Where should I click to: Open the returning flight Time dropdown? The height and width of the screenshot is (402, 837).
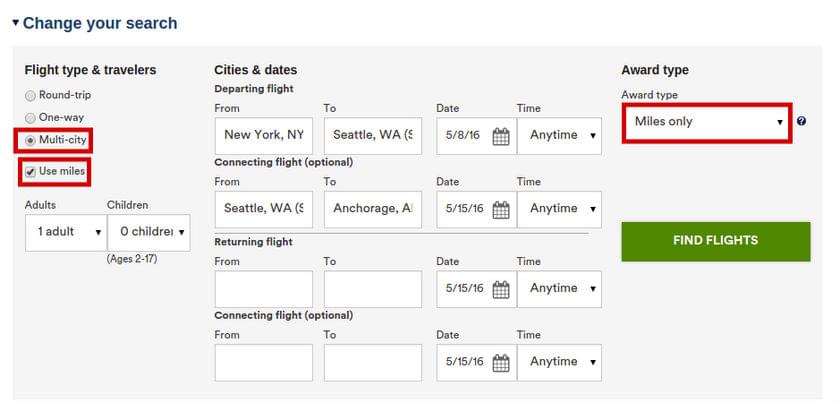[559, 289]
